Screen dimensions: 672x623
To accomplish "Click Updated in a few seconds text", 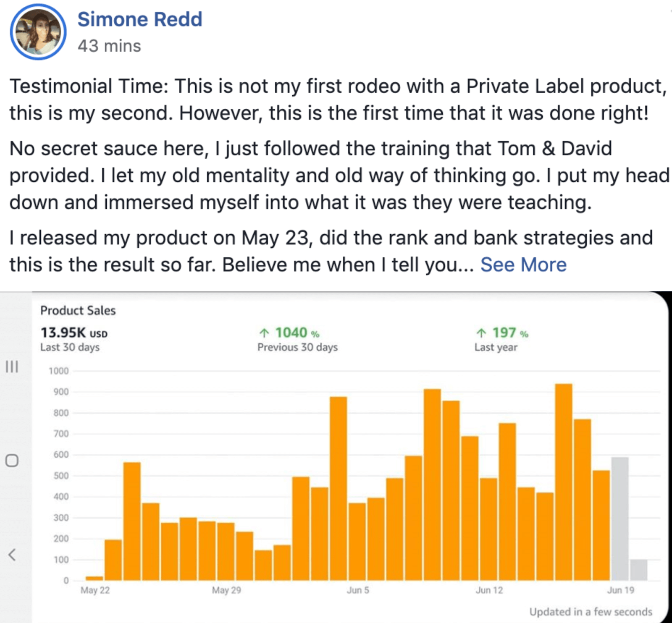I will 591,612.
